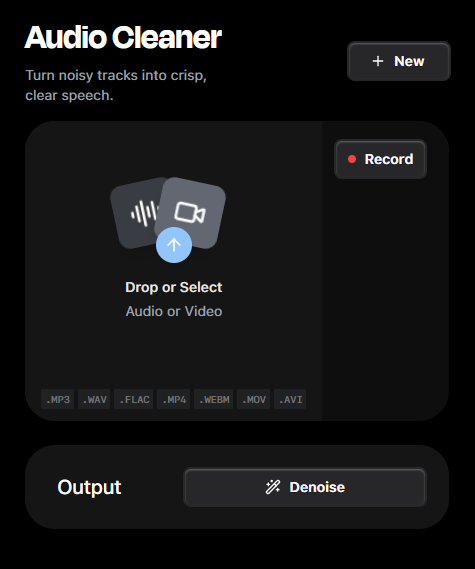Click the Output label

point(89,487)
